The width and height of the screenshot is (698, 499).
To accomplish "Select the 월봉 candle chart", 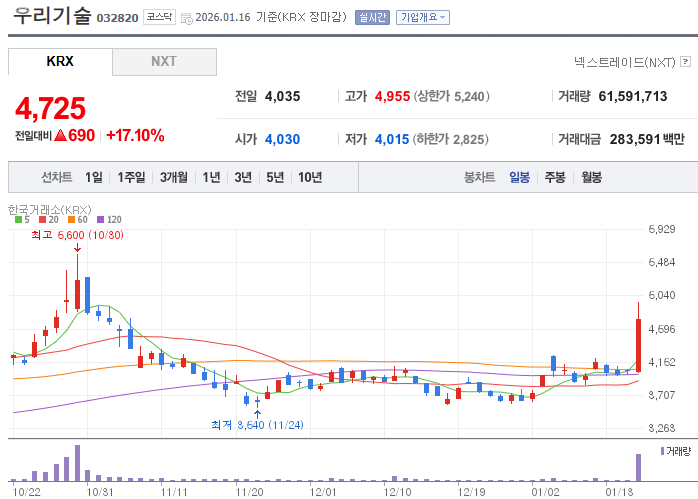I will (x=591, y=177).
